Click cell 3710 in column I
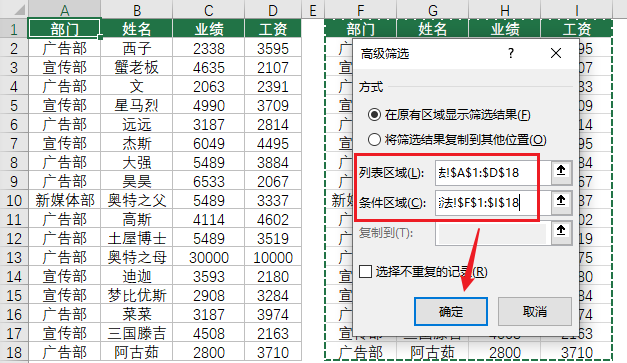627x363 pixels. tap(576, 353)
